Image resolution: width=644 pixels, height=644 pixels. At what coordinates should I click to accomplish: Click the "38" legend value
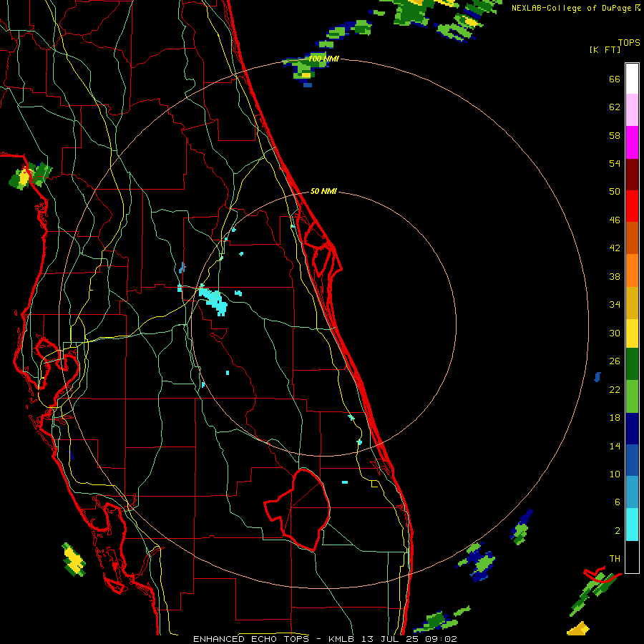pos(615,276)
